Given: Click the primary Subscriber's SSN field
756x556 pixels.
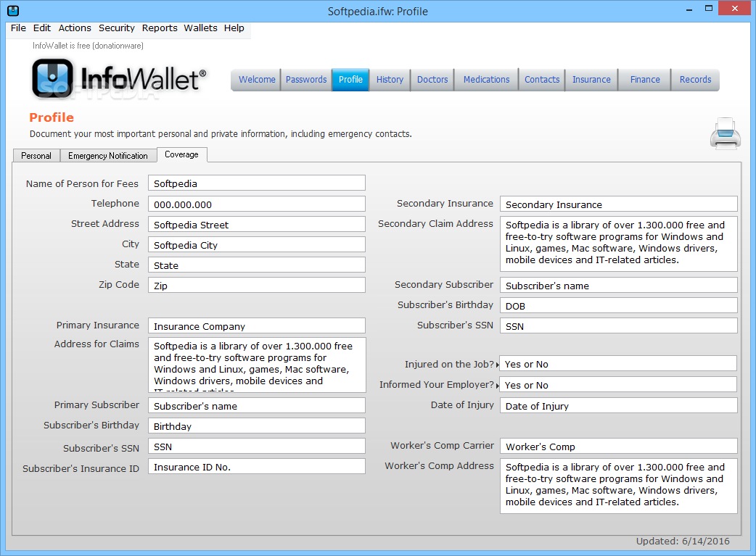Looking at the screenshot, I should point(257,446).
